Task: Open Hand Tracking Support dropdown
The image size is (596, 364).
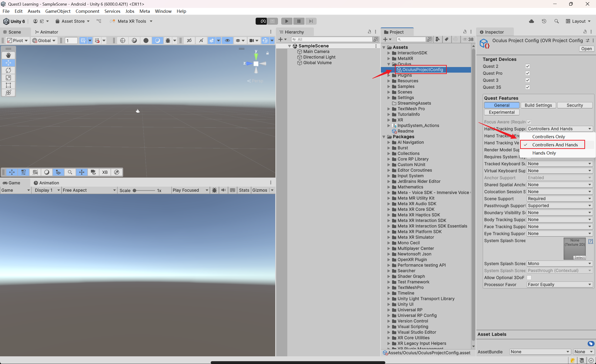Action: [x=559, y=129]
